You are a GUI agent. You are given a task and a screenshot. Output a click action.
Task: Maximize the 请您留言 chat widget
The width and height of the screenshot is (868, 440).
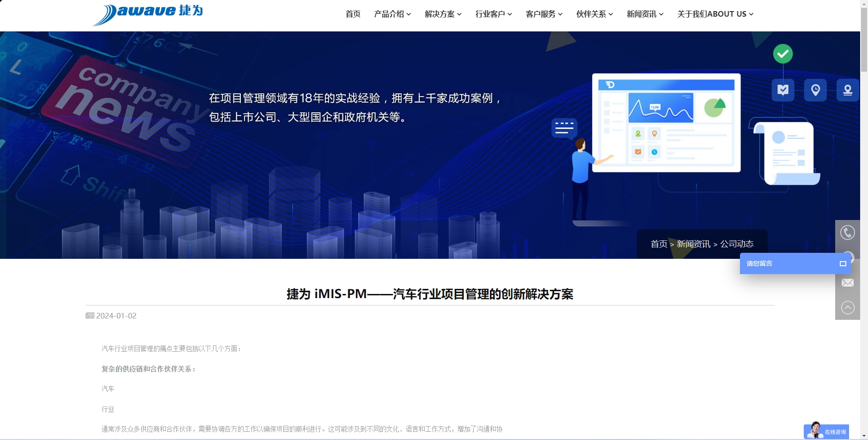(x=843, y=263)
